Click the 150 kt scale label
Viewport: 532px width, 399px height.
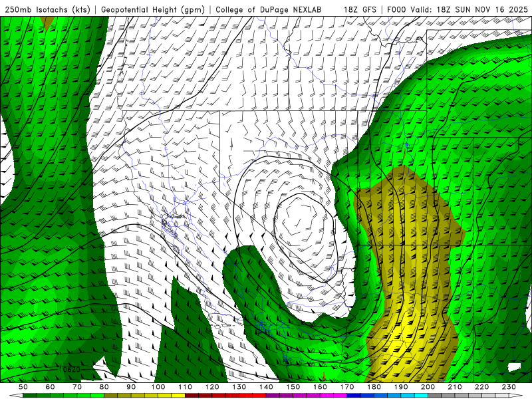(293, 387)
